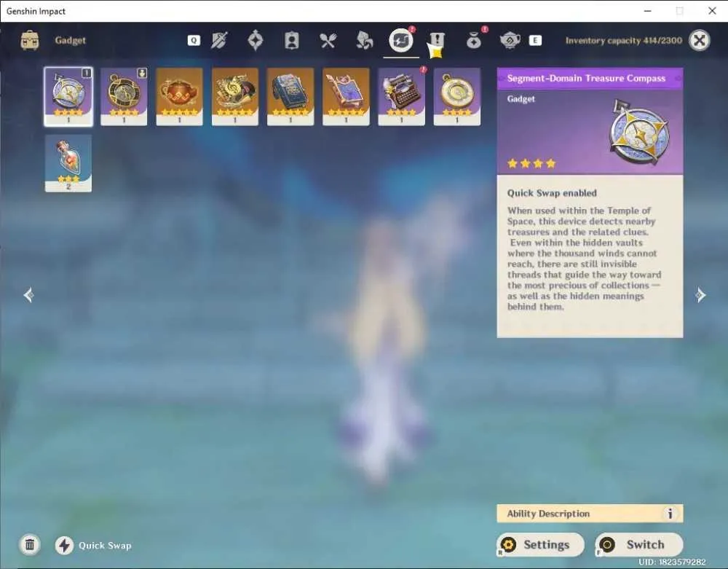Select the round golden pocket-compass gadget
728x569 pixels.
click(457, 97)
